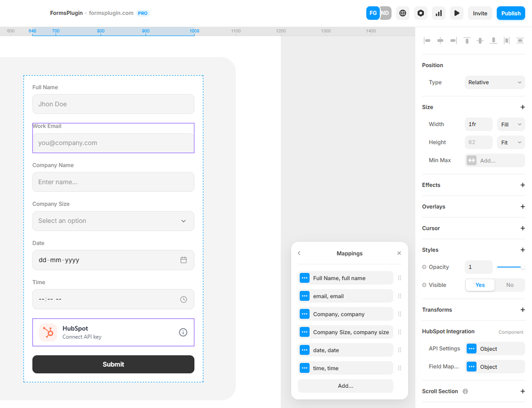This screenshot has width=532, height=408.
Task: Close the Mappings popup
Action: click(x=399, y=253)
